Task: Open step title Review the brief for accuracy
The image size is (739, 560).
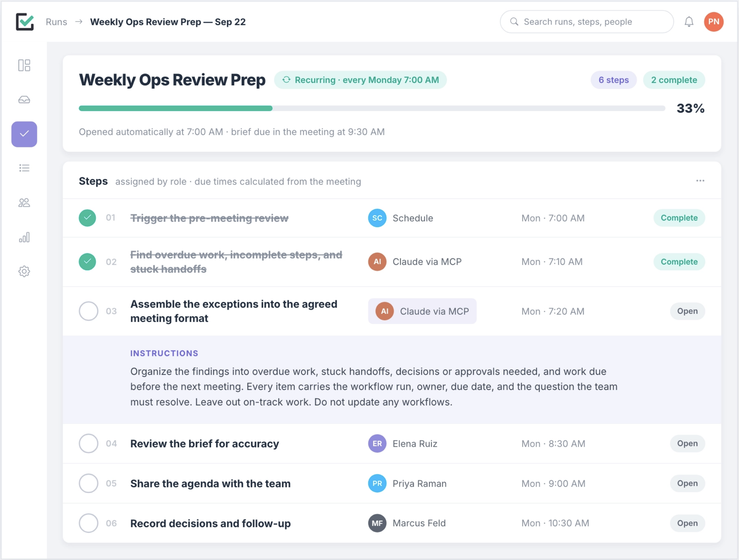Action: point(204,444)
